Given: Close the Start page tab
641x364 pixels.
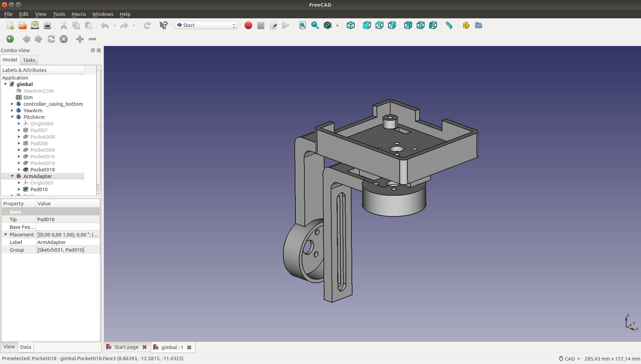Looking at the screenshot, I should coord(145,347).
